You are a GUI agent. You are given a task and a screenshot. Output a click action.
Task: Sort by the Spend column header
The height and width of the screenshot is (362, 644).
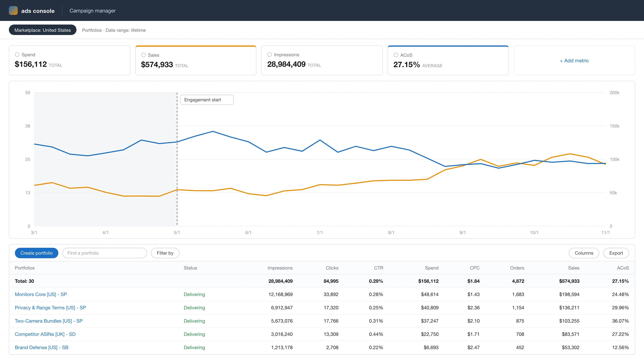pos(432,268)
